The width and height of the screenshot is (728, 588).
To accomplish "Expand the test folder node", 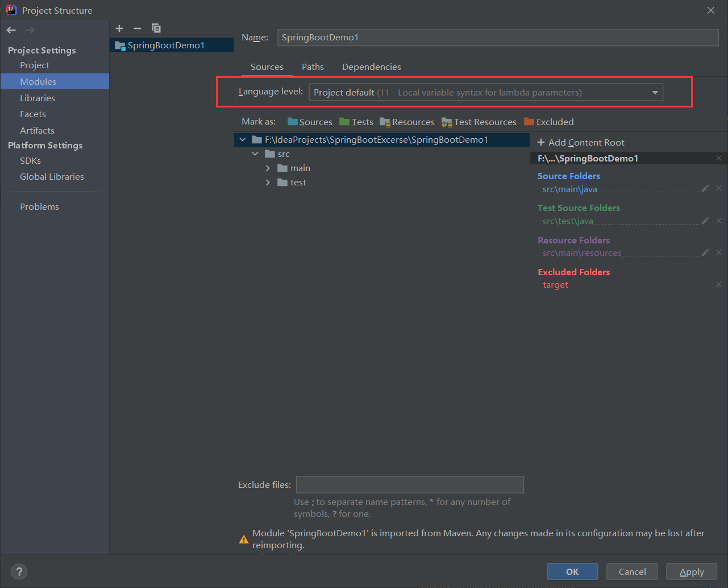I will click(268, 182).
